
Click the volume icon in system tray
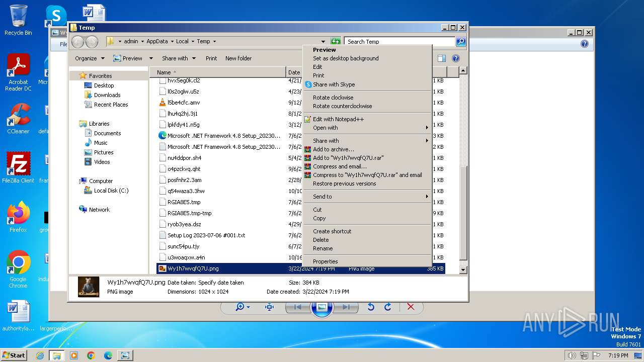tap(572, 355)
